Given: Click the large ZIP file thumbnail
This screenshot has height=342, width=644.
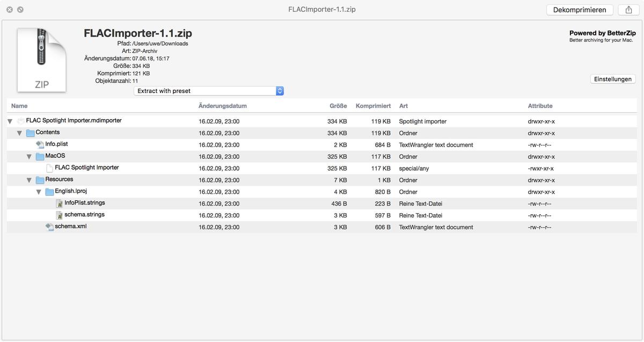Looking at the screenshot, I should tap(41, 60).
